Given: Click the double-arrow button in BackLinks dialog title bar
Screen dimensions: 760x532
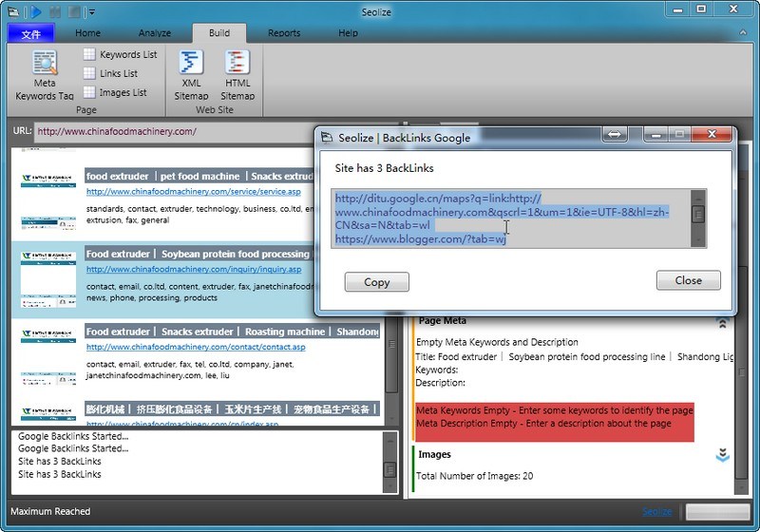Looking at the screenshot, I should click(615, 134).
